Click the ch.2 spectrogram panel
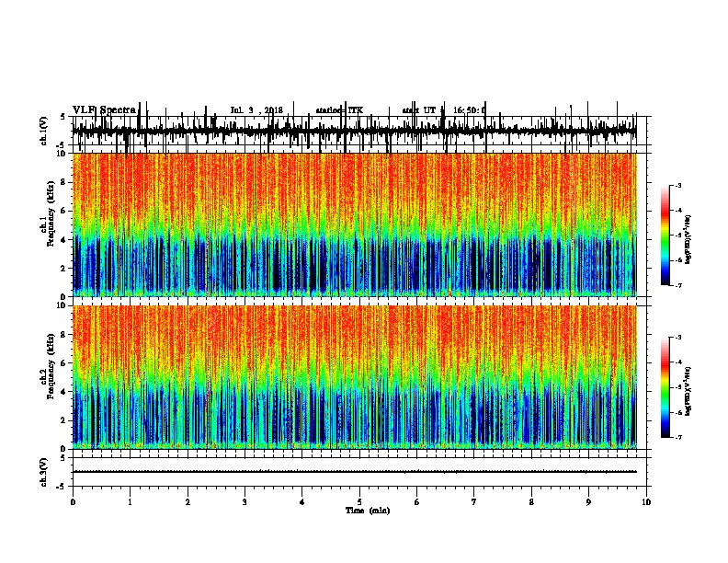Screen dimensions: 728x563 click(x=355, y=377)
